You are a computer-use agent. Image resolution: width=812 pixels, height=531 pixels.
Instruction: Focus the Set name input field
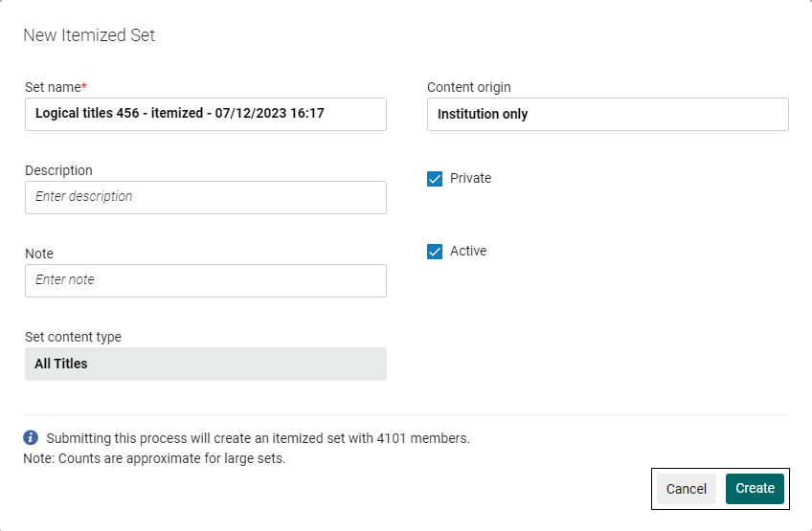click(x=205, y=114)
